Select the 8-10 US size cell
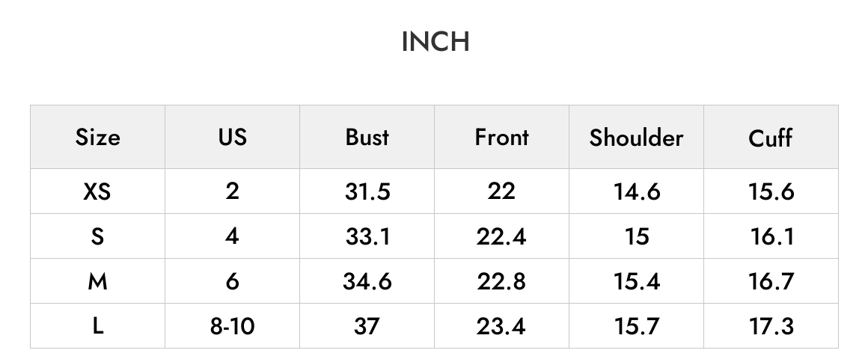868x359 pixels. tap(233, 326)
